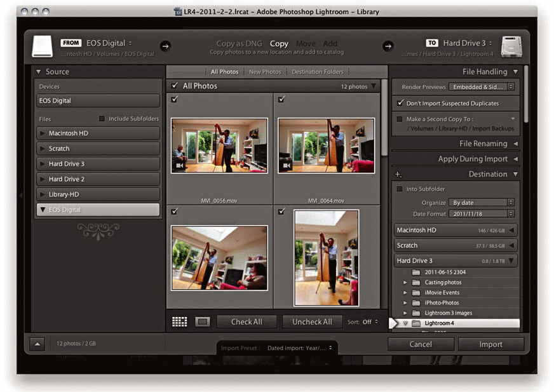The width and height of the screenshot is (554, 392).
Task: Click the video badge on MVI_0056.mov
Action: (180, 165)
